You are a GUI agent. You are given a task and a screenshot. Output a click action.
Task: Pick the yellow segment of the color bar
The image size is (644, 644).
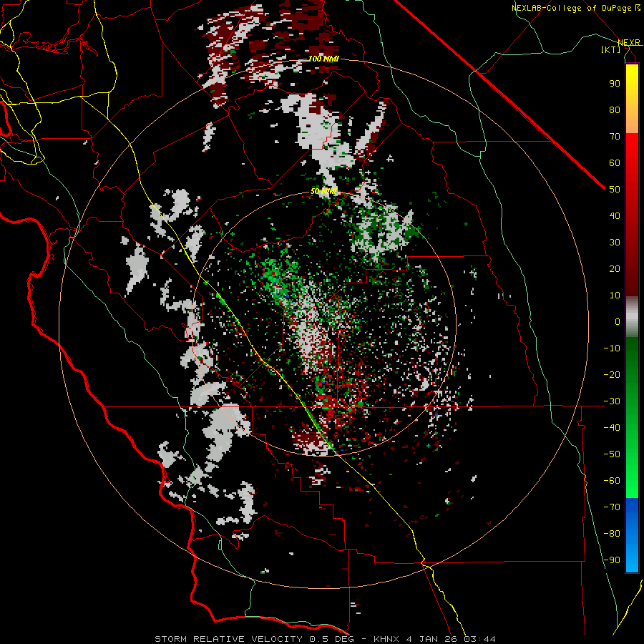click(632, 99)
